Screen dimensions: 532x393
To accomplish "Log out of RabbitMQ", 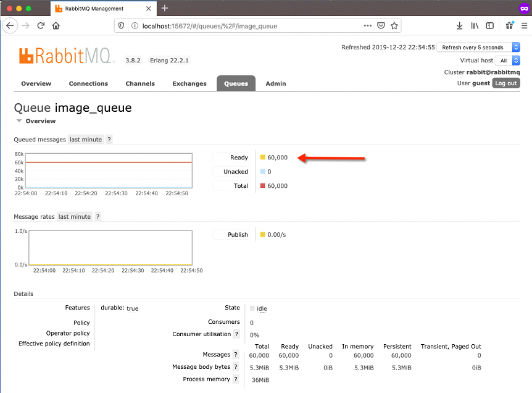I will (x=505, y=82).
